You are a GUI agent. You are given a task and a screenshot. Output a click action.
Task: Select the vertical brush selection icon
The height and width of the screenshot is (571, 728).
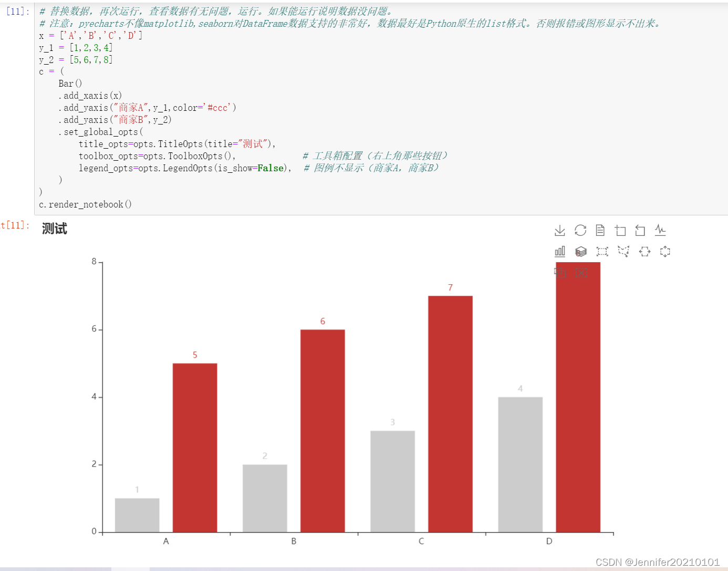[665, 251]
